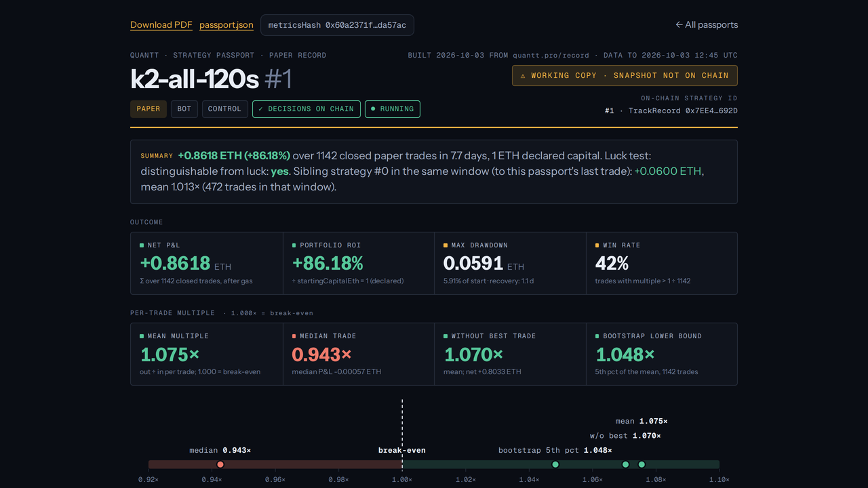
Task: Select the Bootstrap Lower Bound card
Action: pyautogui.click(x=662, y=354)
